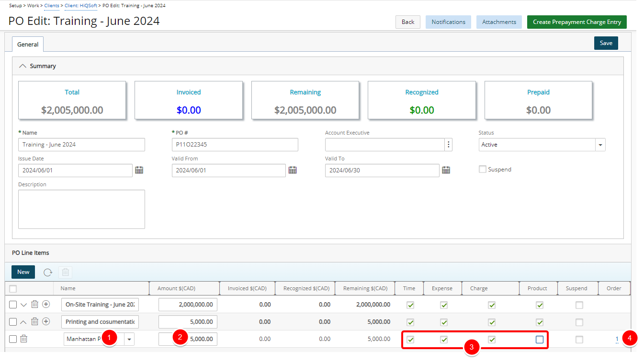Toggle the select-all header checkbox
Screen dimensions: 644x363
coord(13,288)
